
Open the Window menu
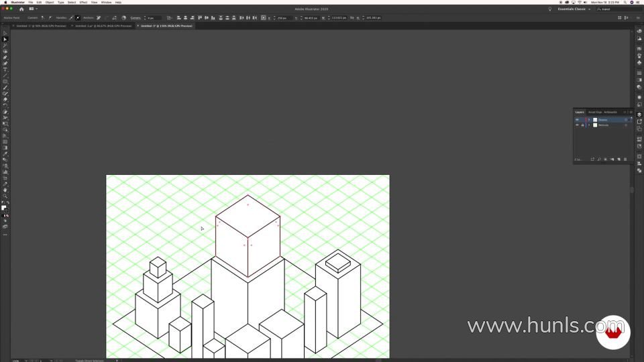tap(106, 3)
